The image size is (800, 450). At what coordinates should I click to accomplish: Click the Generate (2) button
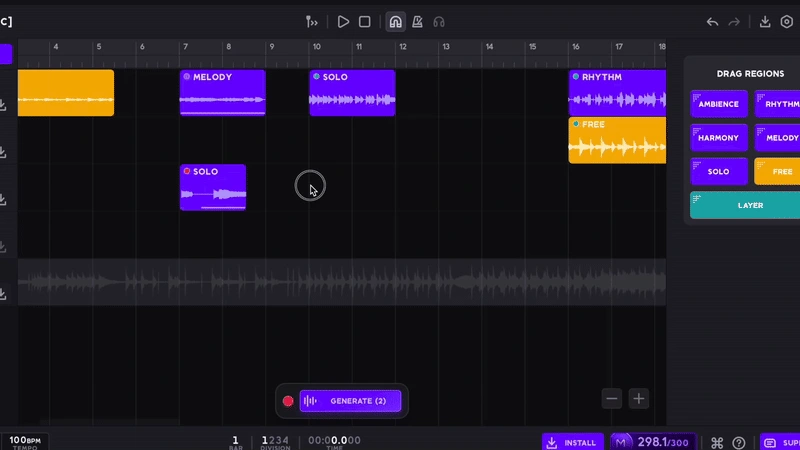point(350,401)
